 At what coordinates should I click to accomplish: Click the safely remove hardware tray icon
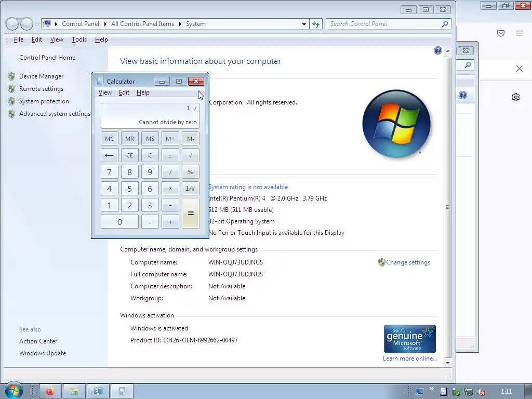(456, 392)
